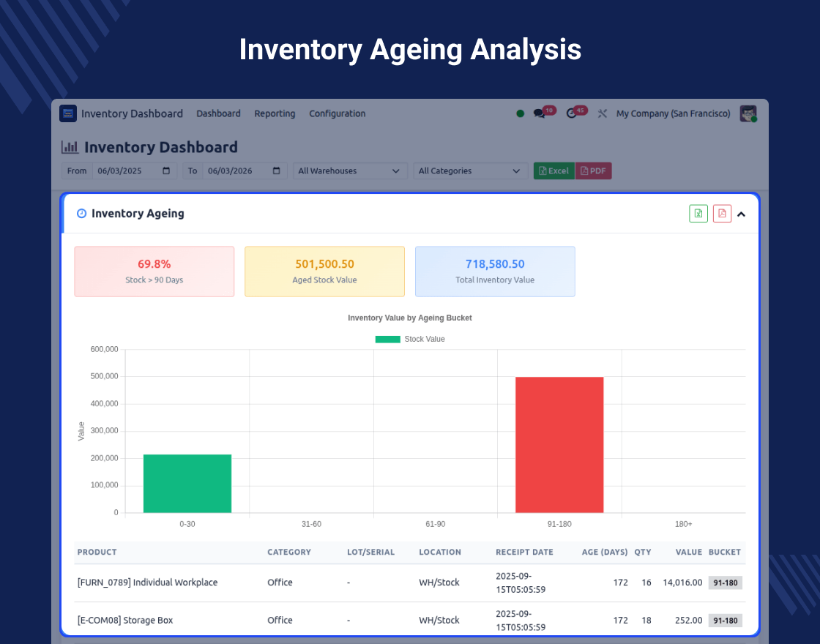Click the 91-180 badge in Storage Box row
This screenshot has height=644, width=820.
coord(726,621)
